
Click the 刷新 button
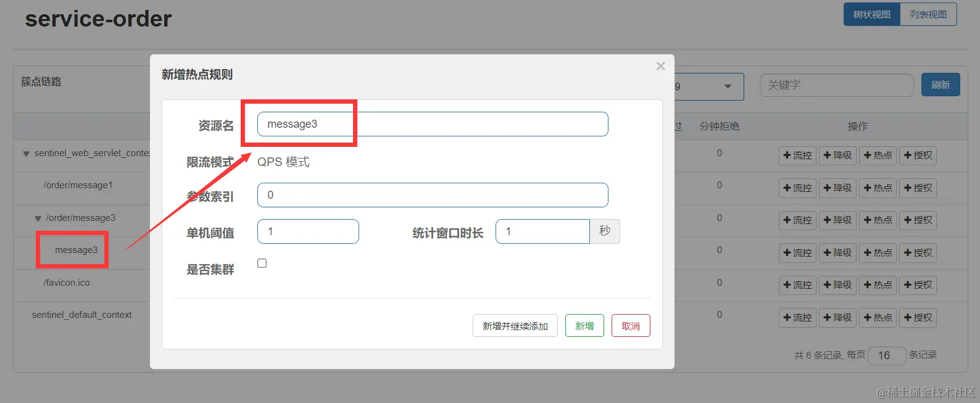[941, 85]
